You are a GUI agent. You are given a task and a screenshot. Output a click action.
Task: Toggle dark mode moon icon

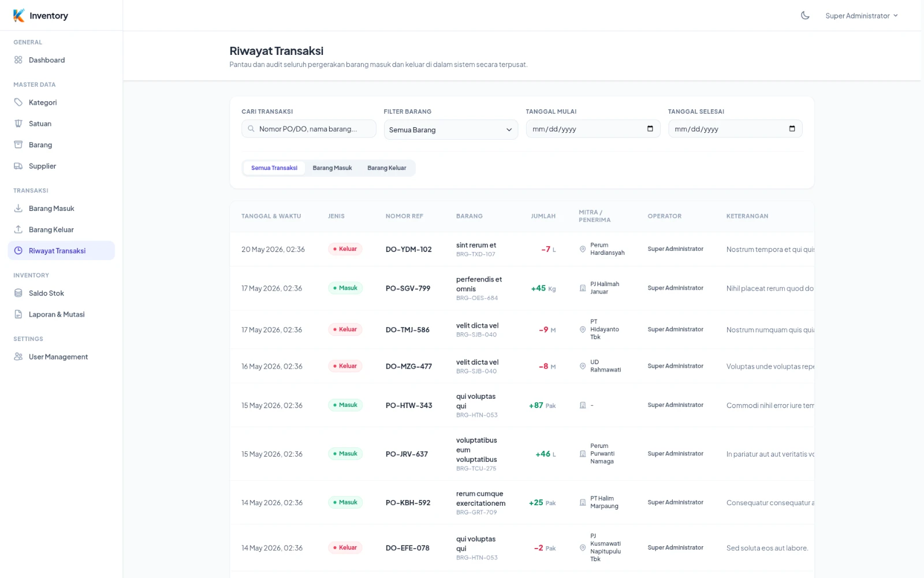pyautogui.click(x=805, y=16)
